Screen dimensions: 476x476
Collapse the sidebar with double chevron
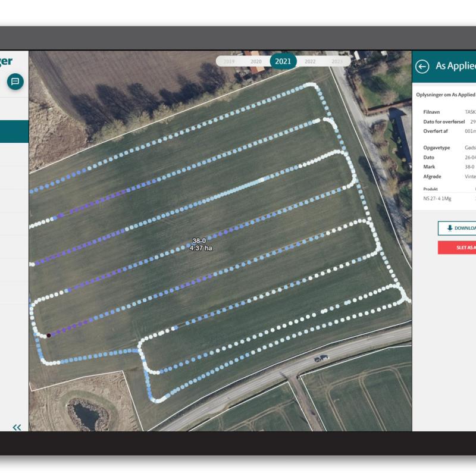click(17, 427)
